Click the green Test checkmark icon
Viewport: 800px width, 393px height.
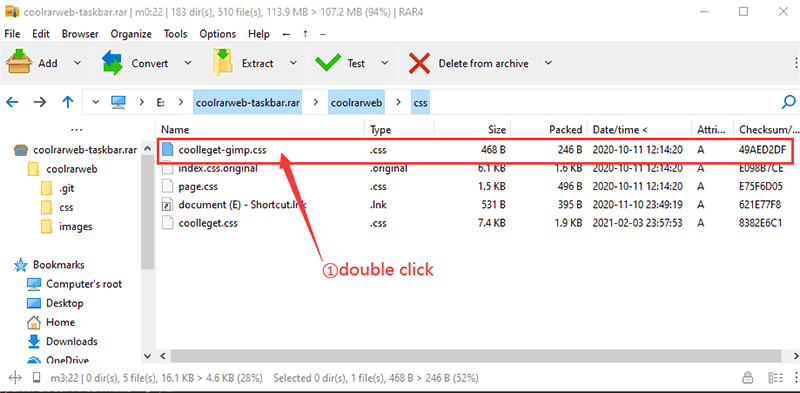[x=328, y=63]
